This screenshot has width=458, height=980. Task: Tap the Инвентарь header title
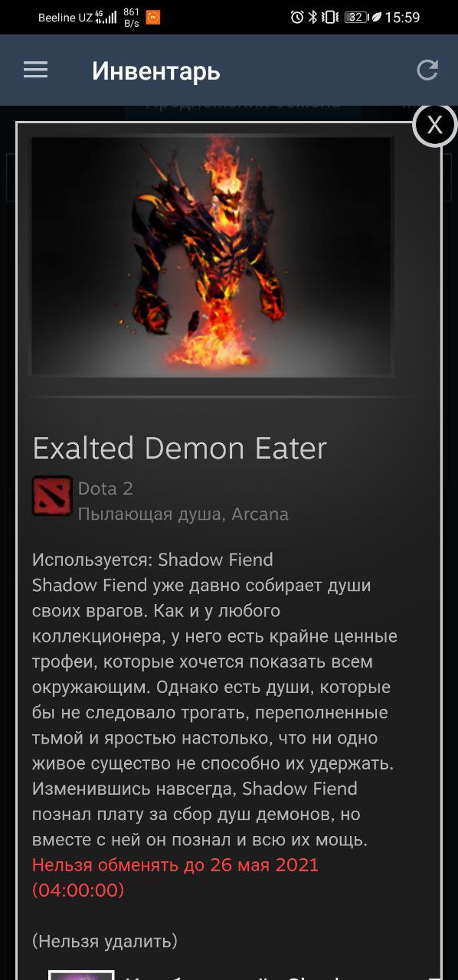[x=156, y=71]
